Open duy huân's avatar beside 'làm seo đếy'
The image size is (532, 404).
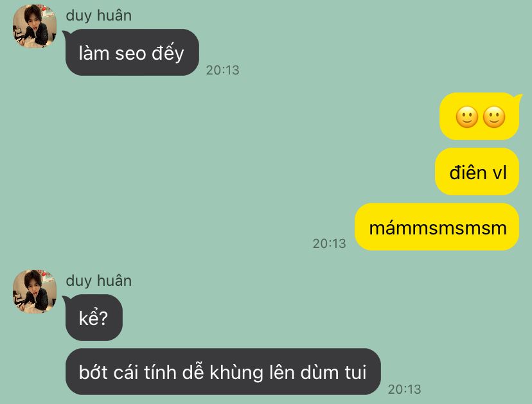pos(35,26)
